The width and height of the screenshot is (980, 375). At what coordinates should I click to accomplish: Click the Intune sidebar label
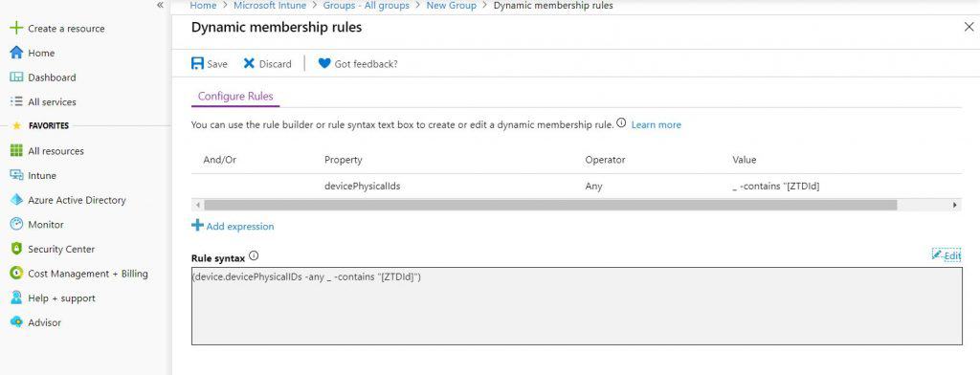click(x=42, y=176)
